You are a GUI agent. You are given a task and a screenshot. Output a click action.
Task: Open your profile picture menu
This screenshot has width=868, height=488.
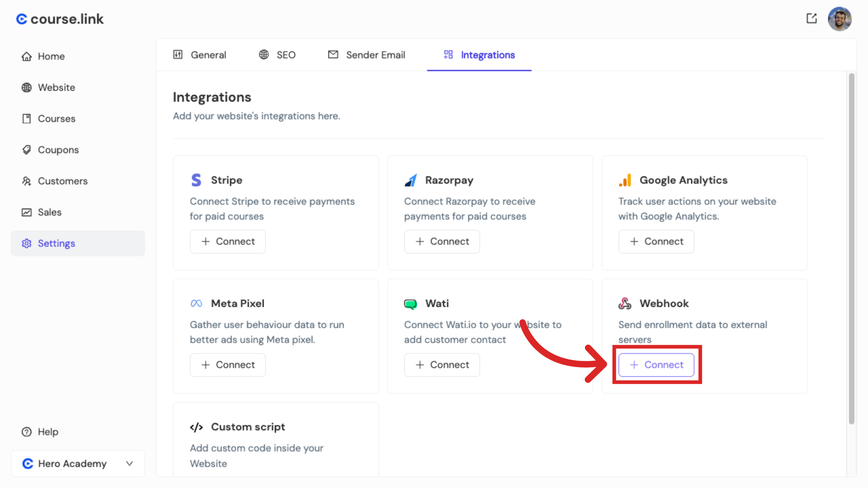click(x=839, y=18)
